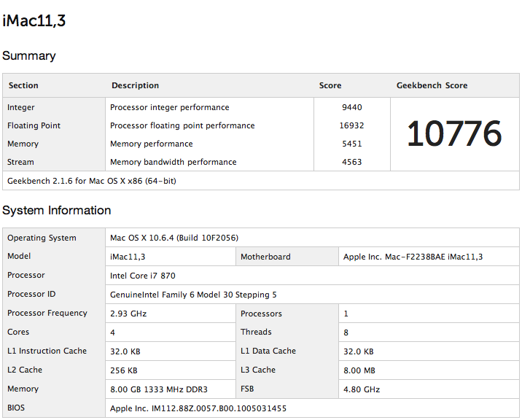The width and height of the screenshot is (522, 420).
Task: Click 'Memory performance' description
Action: tap(151, 144)
